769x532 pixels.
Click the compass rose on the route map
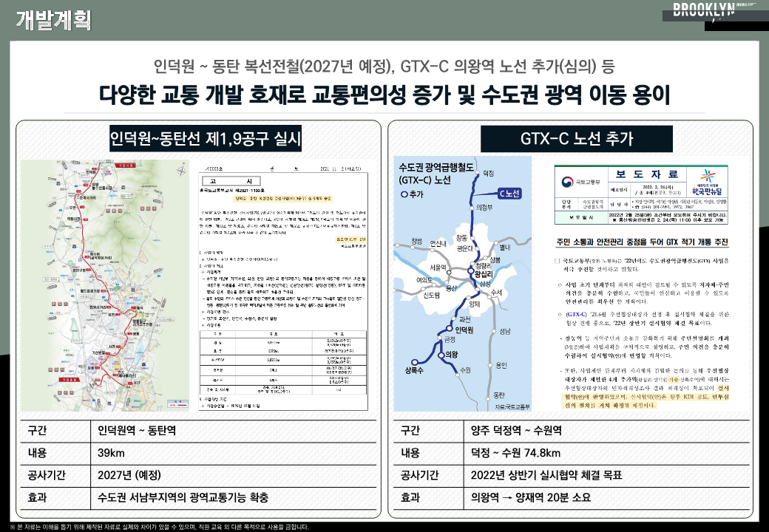[x=181, y=171]
